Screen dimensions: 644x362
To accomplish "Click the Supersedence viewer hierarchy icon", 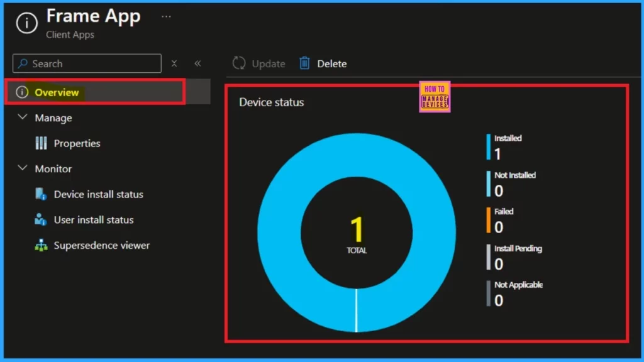I will click(41, 246).
